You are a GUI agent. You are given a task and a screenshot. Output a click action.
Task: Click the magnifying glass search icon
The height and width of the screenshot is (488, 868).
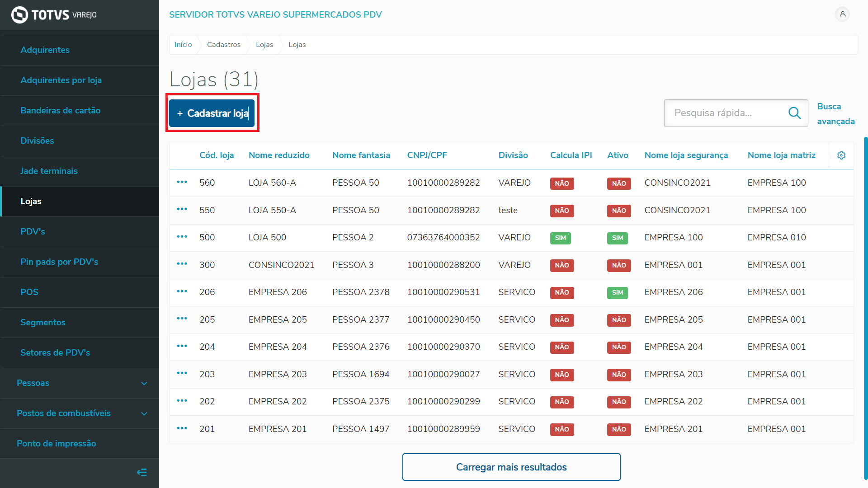(x=794, y=113)
